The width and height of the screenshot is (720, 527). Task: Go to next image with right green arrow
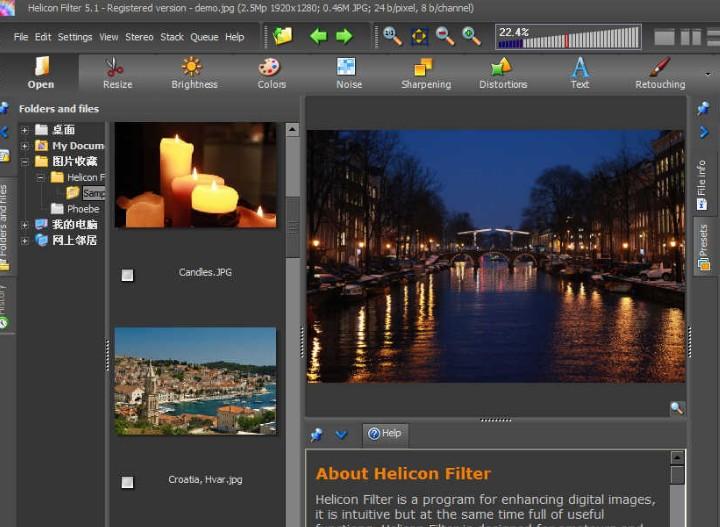[x=344, y=36]
